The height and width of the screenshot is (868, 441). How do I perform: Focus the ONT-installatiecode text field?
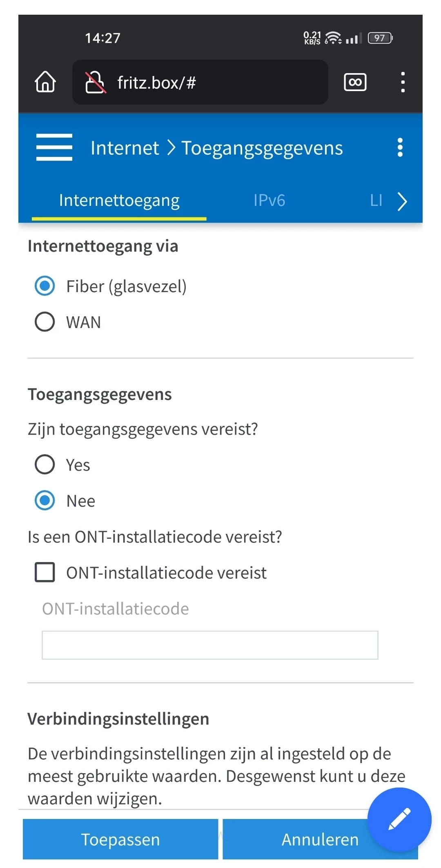point(210,645)
